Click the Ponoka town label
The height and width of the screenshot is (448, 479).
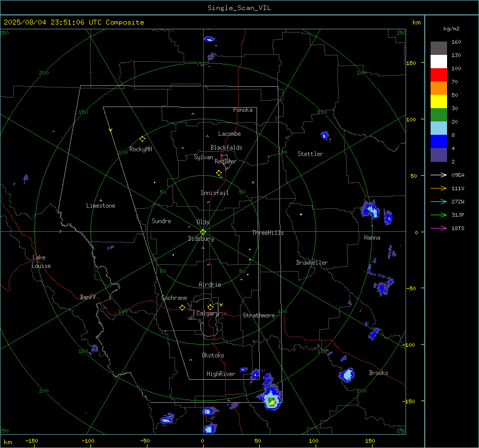pos(243,110)
